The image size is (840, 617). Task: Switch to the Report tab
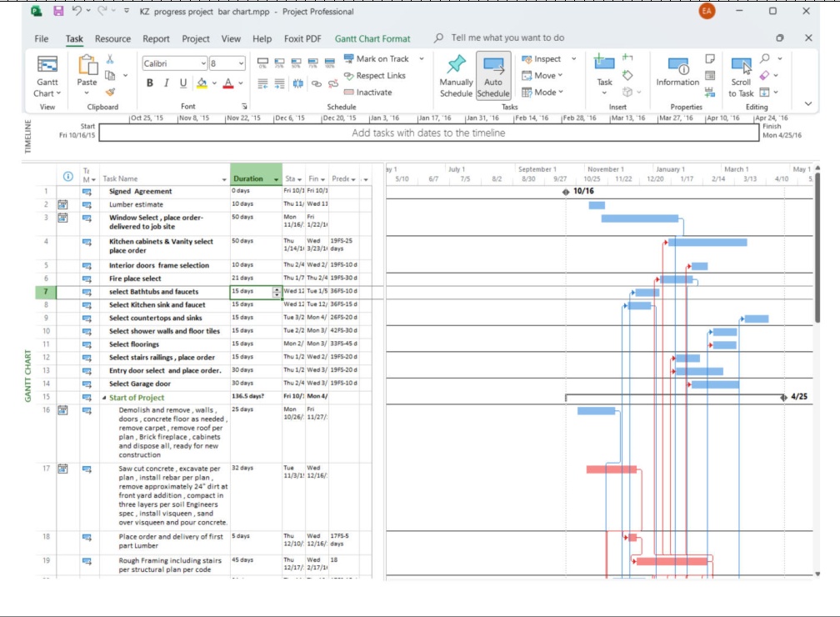coord(156,38)
